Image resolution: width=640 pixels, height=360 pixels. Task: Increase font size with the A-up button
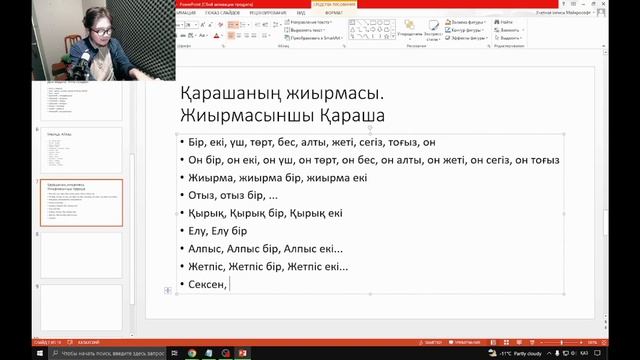[x=203, y=25]
